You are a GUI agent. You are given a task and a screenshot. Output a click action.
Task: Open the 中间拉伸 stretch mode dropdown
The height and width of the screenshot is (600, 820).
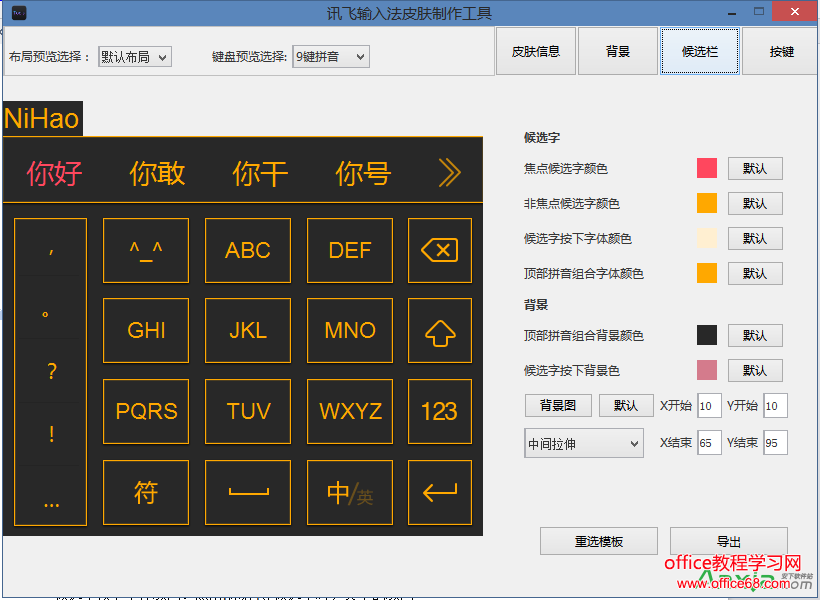tap(583, 443)
